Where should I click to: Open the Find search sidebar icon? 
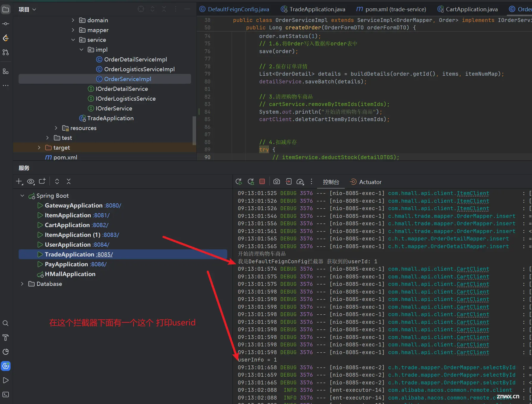point(6,323)
